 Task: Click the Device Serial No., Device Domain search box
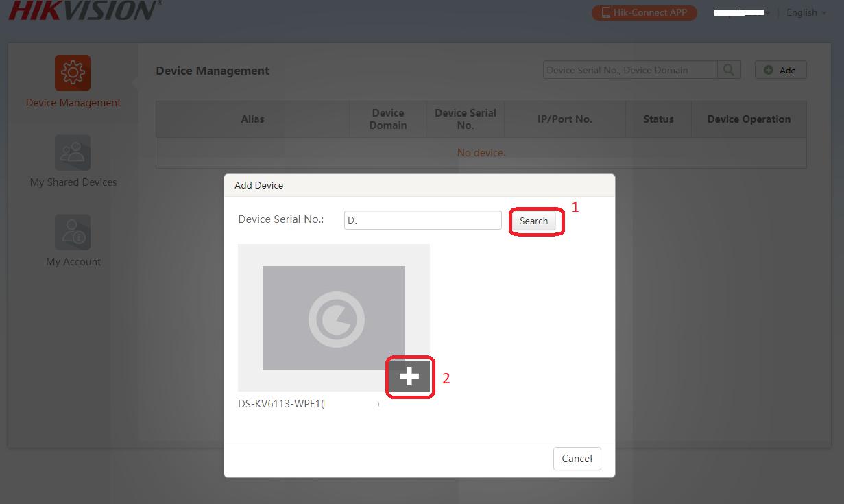629,70
